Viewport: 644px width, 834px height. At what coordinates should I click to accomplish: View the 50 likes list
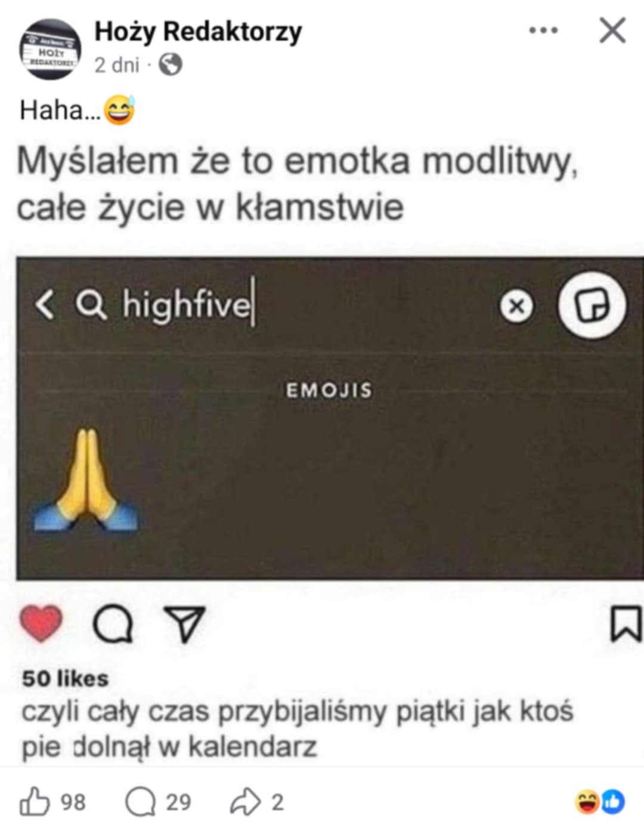pyautogui.click(x=66, y=678)
